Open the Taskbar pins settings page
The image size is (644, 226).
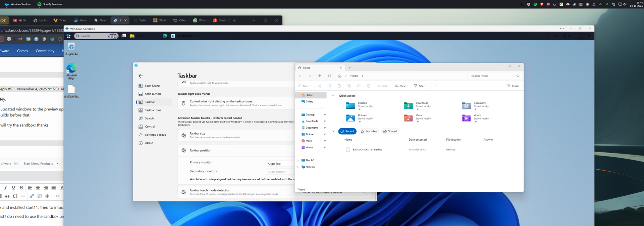pos(153,110)
